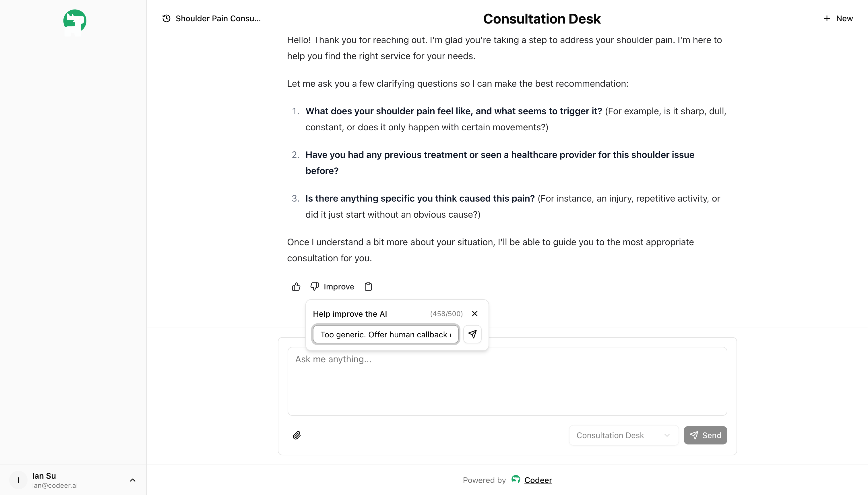Click the conversation history icon beside the chat title
Viewport: 868px width, 495px height.
coord(166,18)
